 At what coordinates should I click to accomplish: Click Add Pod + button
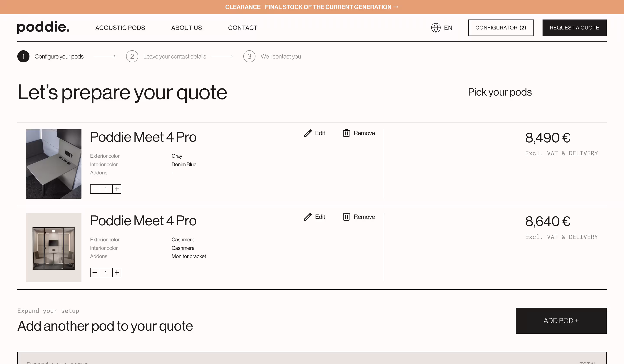(561, 321)
